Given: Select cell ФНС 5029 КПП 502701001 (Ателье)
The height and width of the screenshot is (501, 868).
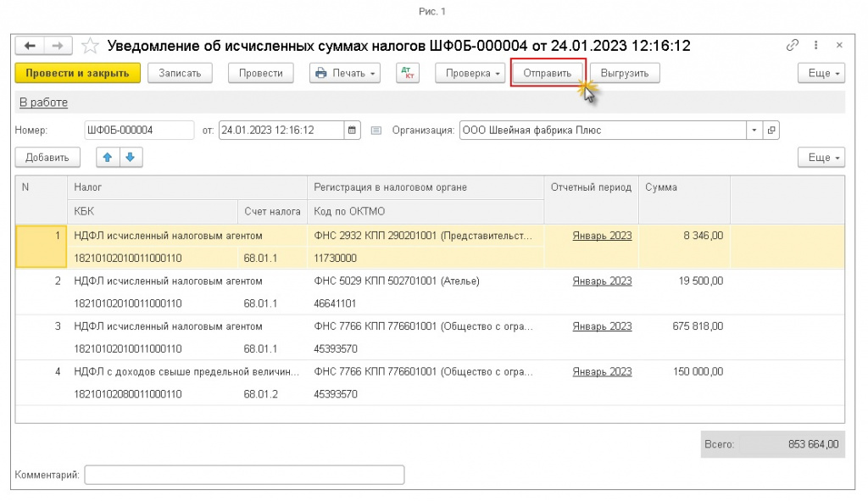Looking at the screenshot, I should tap(397, 281).
